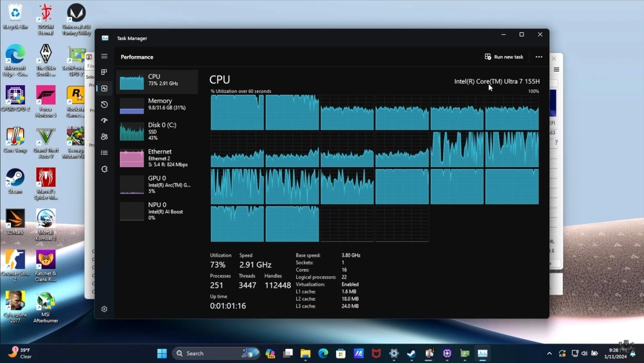The height and width of the screenshot is (363, 644).
Task: Click the Steam taskbar icon
Action: tap(412, 353)
